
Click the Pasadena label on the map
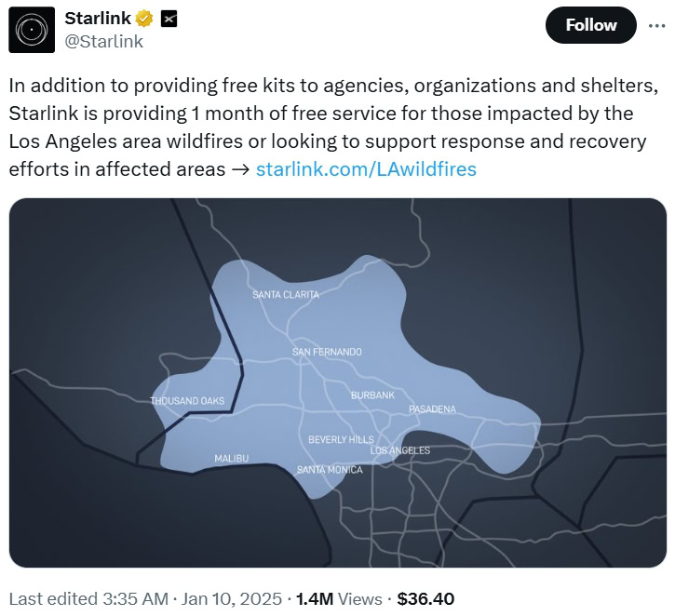(432, 409)
